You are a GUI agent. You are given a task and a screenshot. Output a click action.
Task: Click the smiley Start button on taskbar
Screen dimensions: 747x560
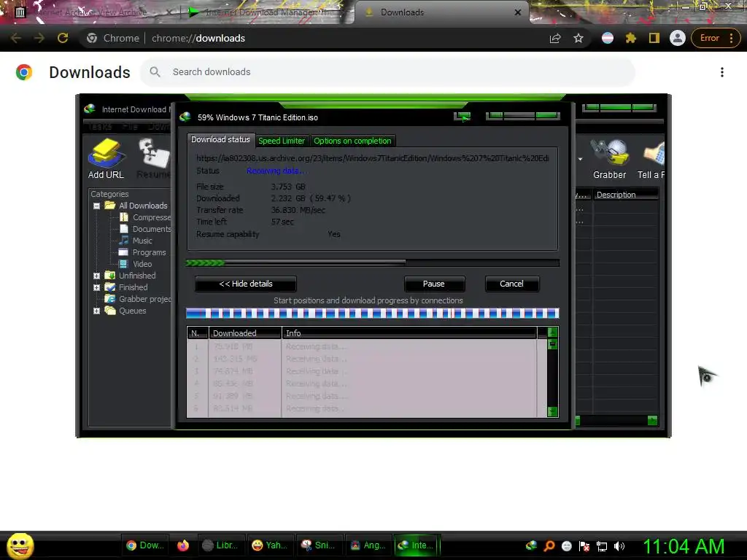20,545
